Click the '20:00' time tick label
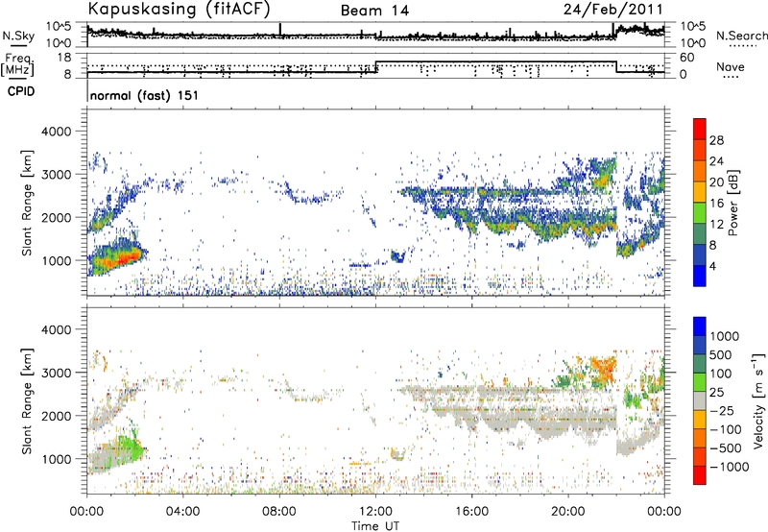This screenshot has width=768, height=532. pyautogui.click(x=567, y=512)
